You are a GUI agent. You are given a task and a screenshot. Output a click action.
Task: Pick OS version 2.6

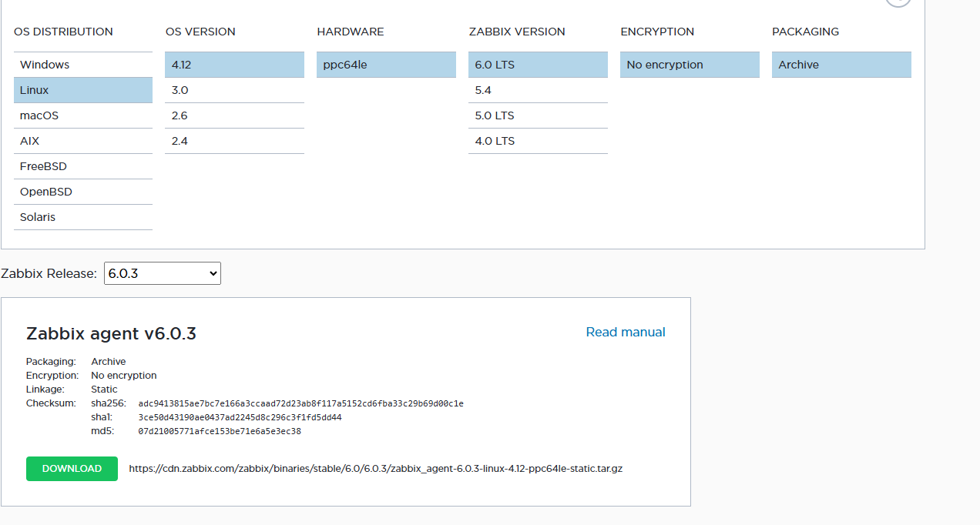pyautogui.click(x=235, y=115)
